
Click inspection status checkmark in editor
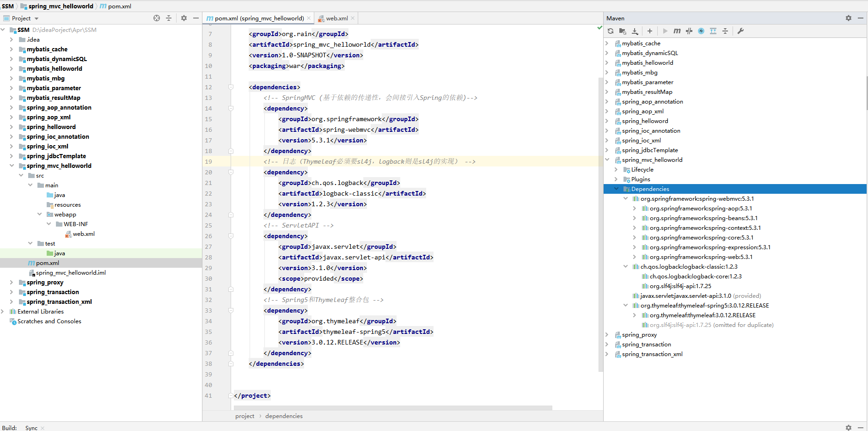599,28
